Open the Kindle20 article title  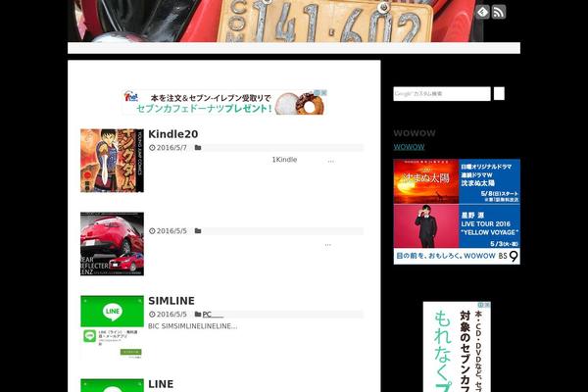pyautogui.click(x=173, y=134)
